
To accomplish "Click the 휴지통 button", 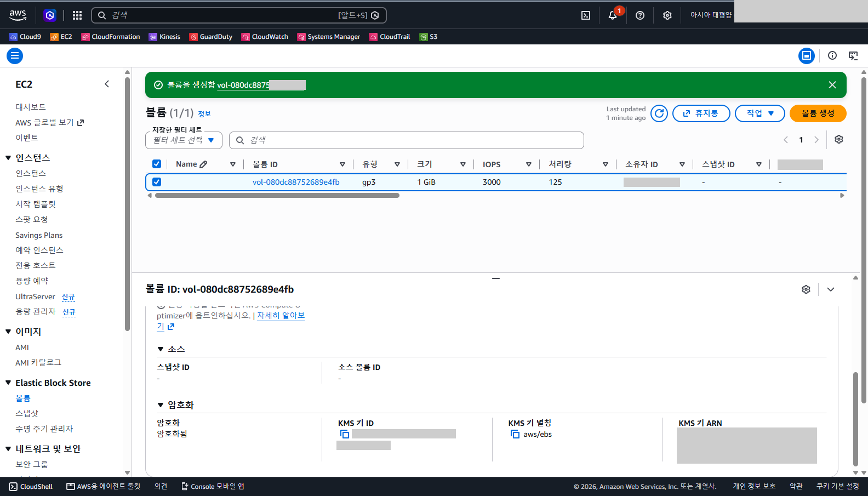I will coord(701,113).
